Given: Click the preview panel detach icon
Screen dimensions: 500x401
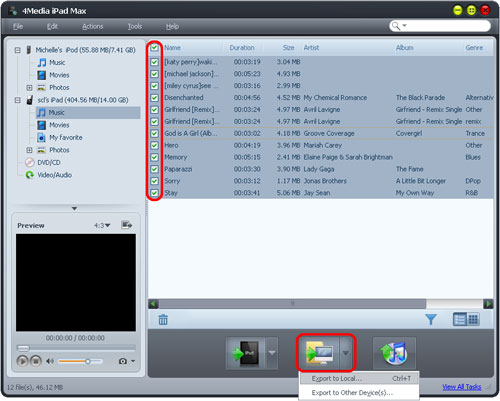Looking at the screenshot, I should point(126,225).
